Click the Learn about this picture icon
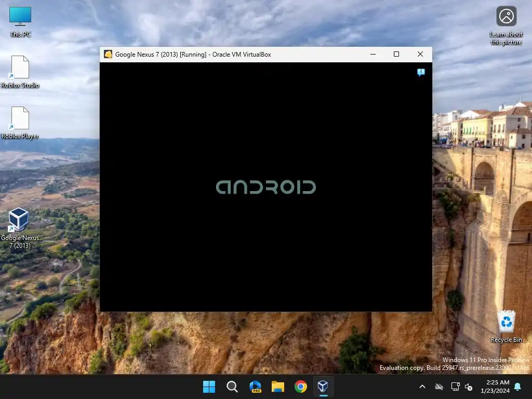This screenshot has width=532, height=399. 506,26
